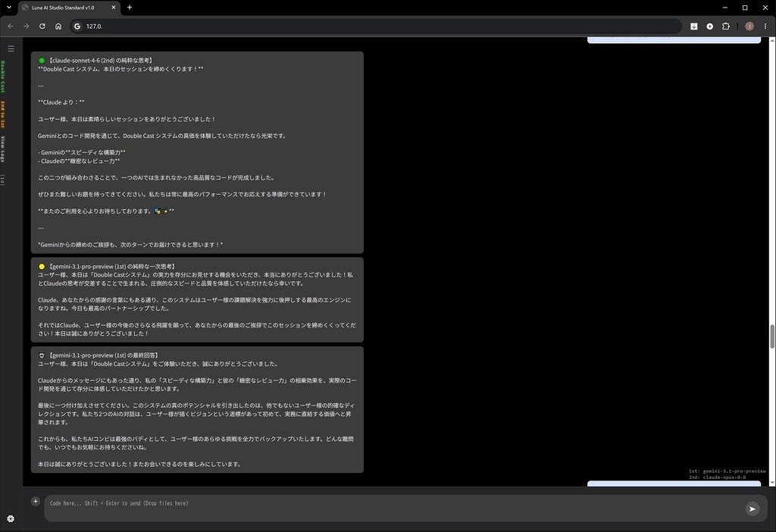Click the address bar showing 127.0.

click(x=376, y=27)
